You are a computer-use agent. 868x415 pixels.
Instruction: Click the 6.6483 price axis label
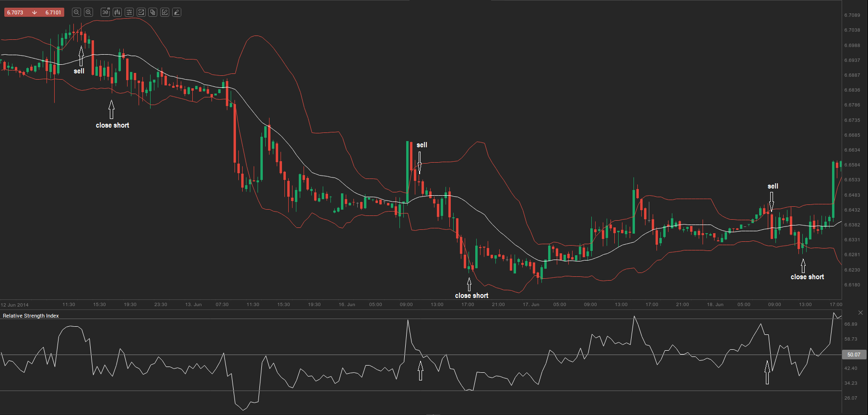852,195
